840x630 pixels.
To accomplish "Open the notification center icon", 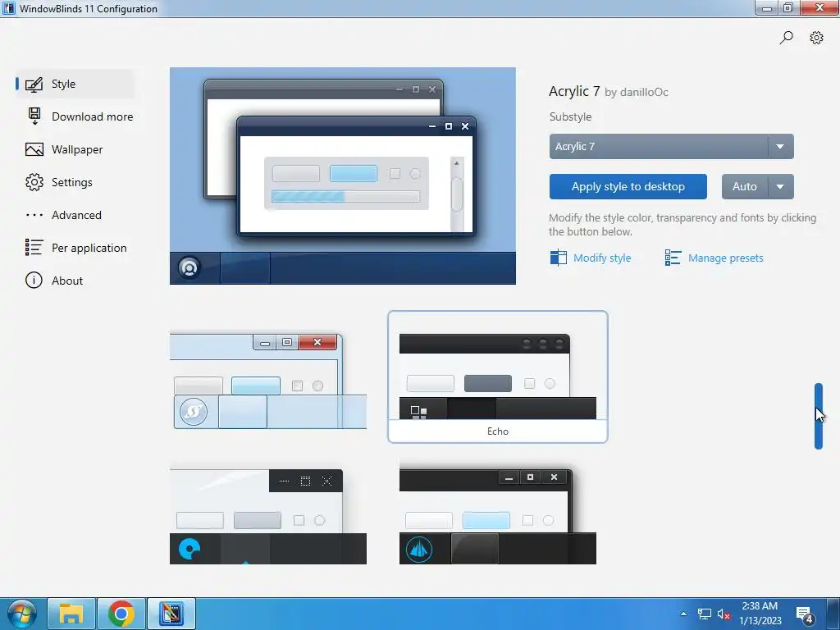I will pos(805,614).
